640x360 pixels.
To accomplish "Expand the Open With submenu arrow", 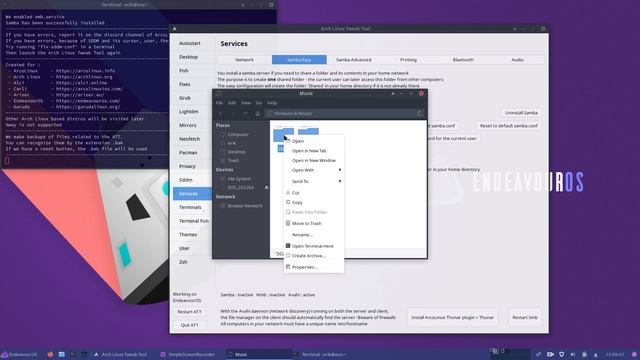I will tap(340, 170).
